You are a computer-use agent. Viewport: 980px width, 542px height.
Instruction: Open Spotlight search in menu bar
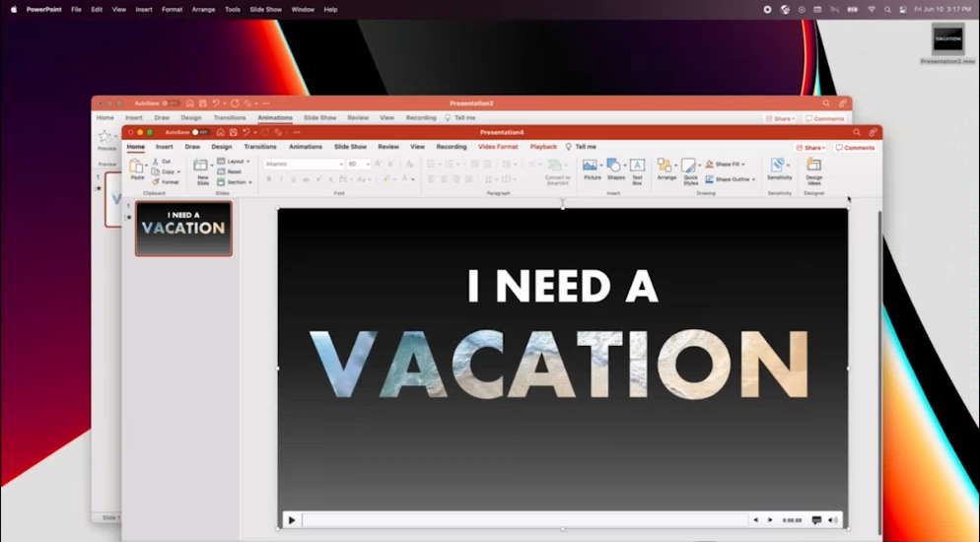(887, 10)
